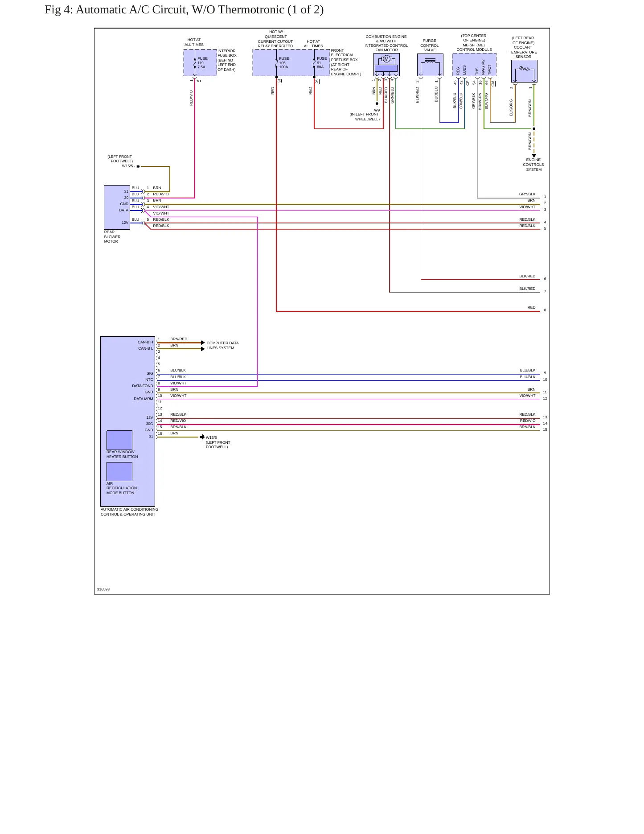Click the Front Electrical Prefuse Box label
Image resolution: width=644 pixels, height=834 pixels.
tap(346, 62)
